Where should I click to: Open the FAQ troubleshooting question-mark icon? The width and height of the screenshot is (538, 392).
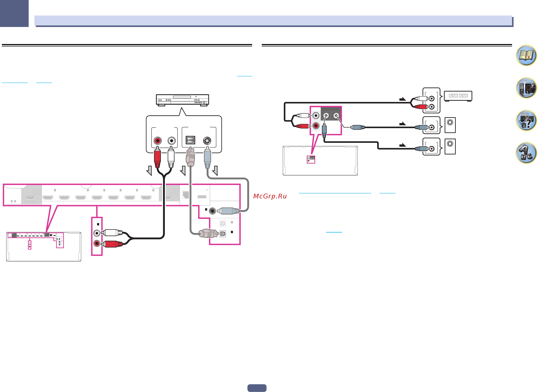pyautogui.click(x=526, y=121)
